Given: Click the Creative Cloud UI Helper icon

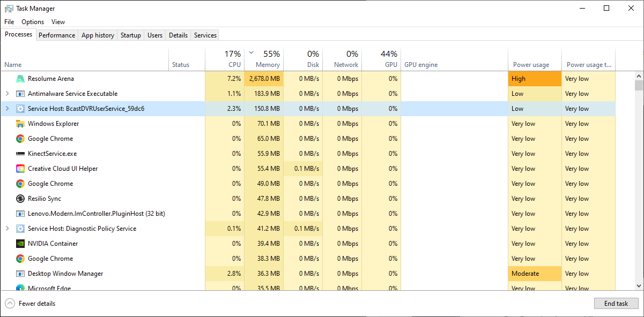Looking at the screenshot, I should click(x=20, y=169).
